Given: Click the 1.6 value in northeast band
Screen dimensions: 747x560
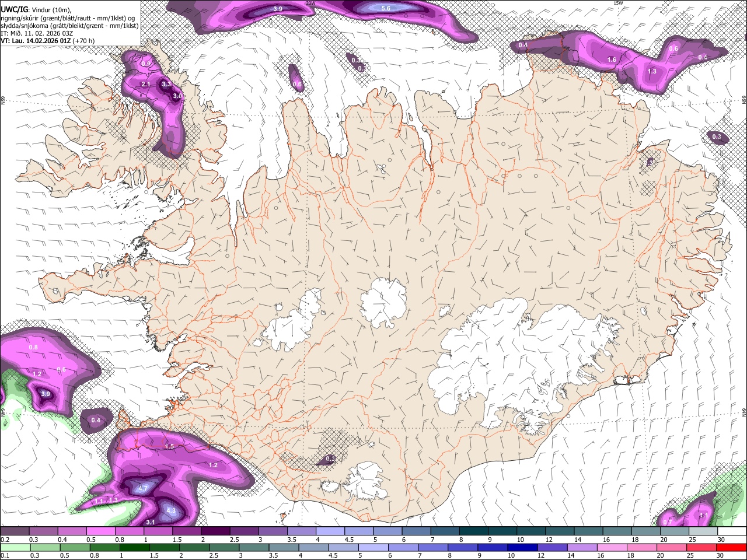Looking at the screenshot, I should (x=612, y=60).
